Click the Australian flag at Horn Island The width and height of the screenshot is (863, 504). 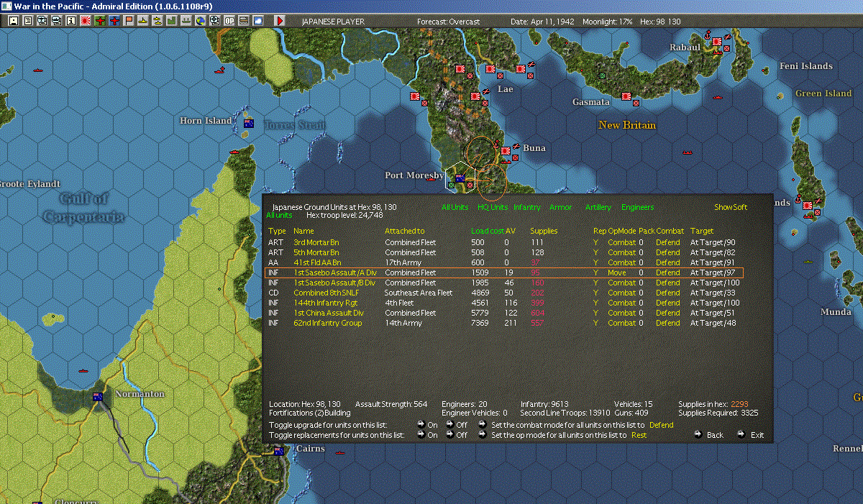coord(249,123)
